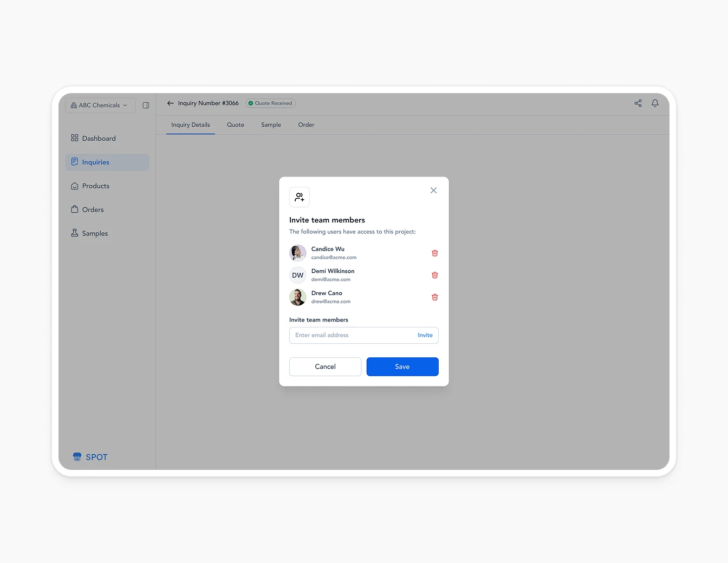Switch to the Quote tab
The width and height of the screenshot is (728, 563).
coord(235,125)
